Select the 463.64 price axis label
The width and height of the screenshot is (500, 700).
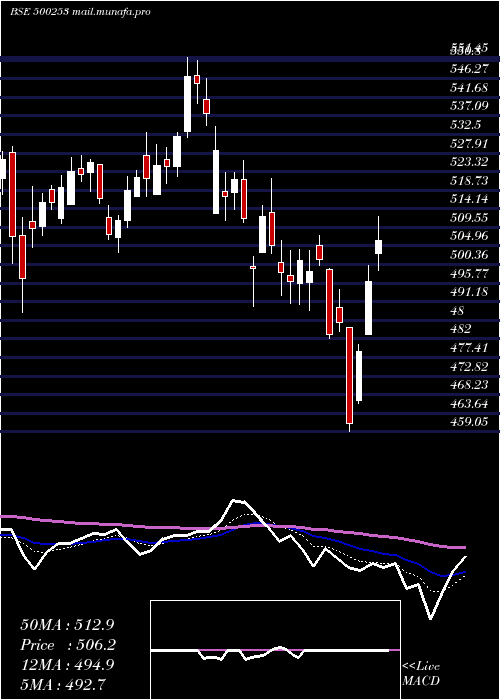point(469,404)
